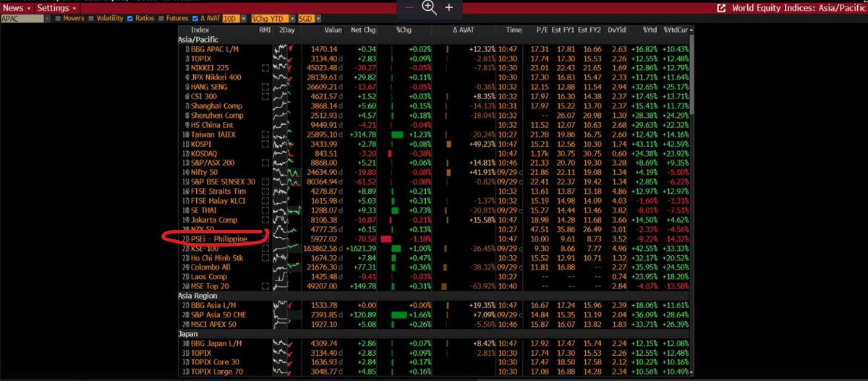Screen dimensions: 868x381
Task: Toggle RMI box for NIKKEI 225
Action: click(x=265, y=68)
